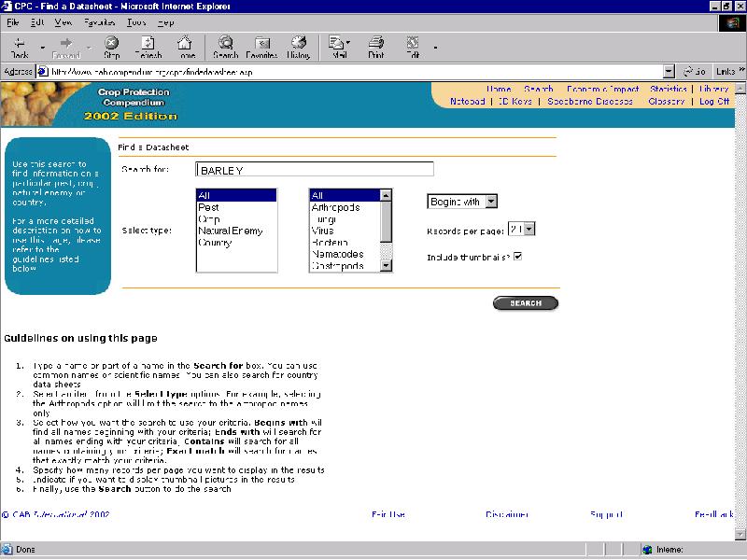The height and width of the screenshot is (560, 747).
Task: Click the Internet Explorer logo throbber
Action: 732,22
